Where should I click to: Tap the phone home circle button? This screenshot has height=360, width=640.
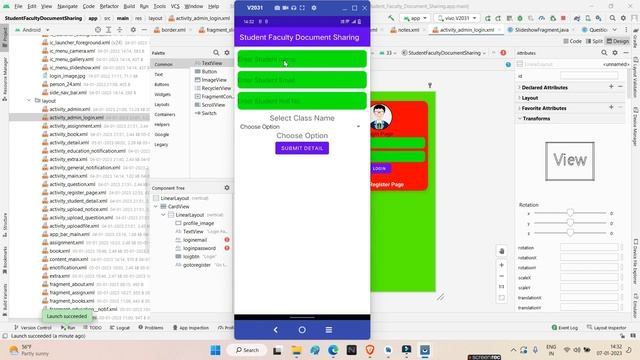302,330
